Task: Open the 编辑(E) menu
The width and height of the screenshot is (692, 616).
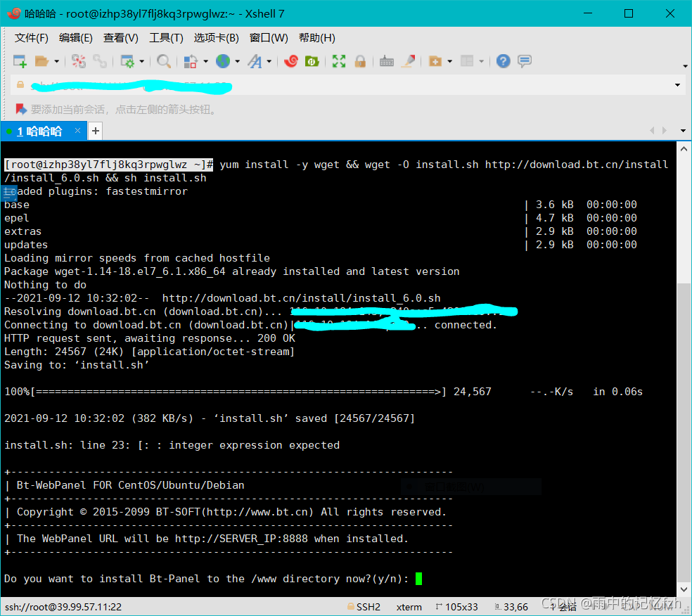Action: (x=76, y=38)
